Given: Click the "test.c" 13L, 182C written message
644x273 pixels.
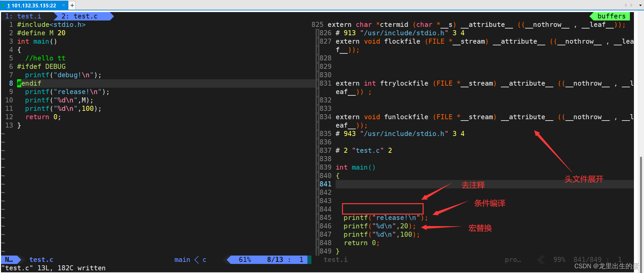Looking at the screenshot, I should [54, 268].
